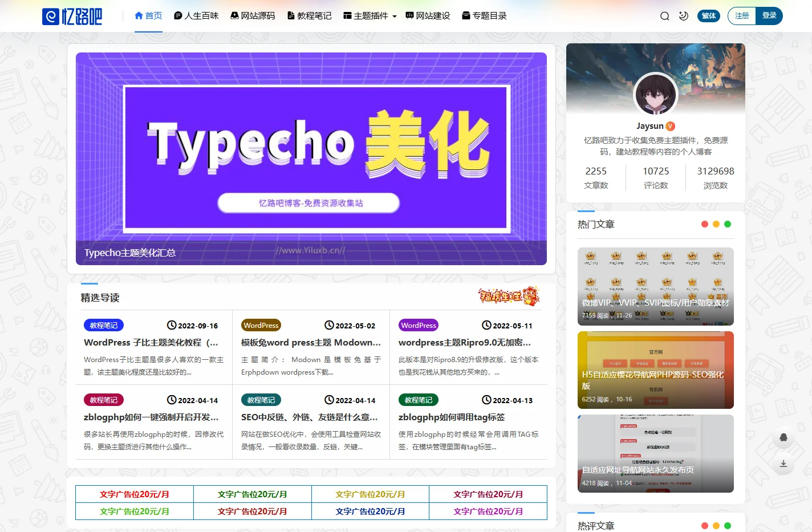Open the search magnifier icon
This screenshot has height=532, width=812.
click(665, 16)
